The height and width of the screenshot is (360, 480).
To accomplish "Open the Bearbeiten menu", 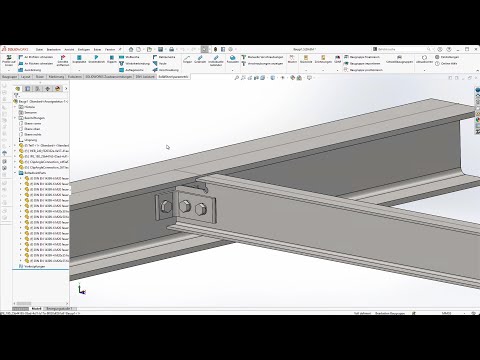I will point(54,49).
